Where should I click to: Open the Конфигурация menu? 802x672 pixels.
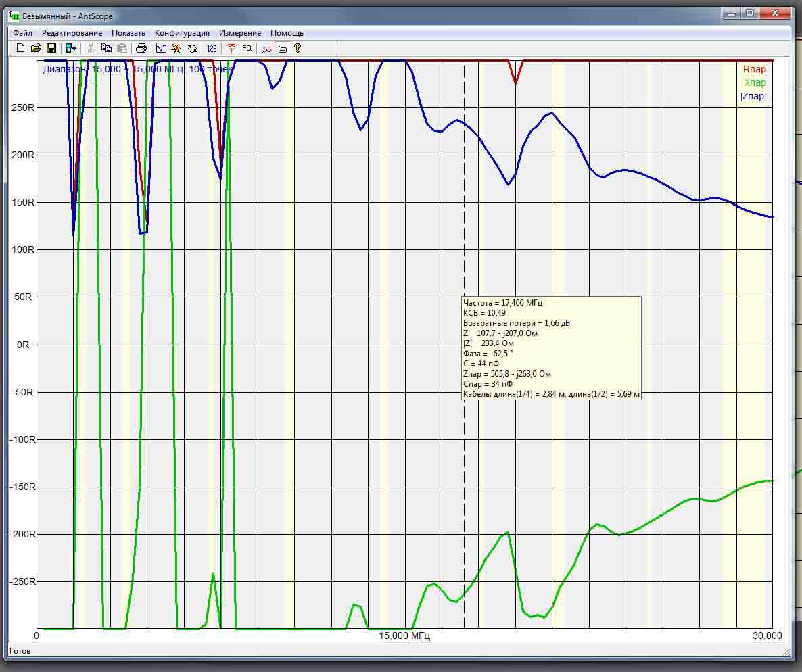182,33
